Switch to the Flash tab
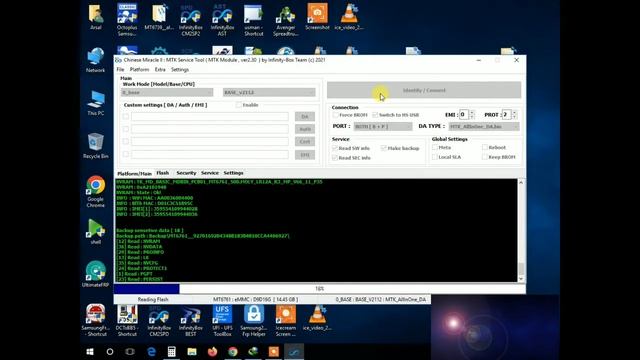Viewport: 640px width, 360px height. (x=162, y=173)
